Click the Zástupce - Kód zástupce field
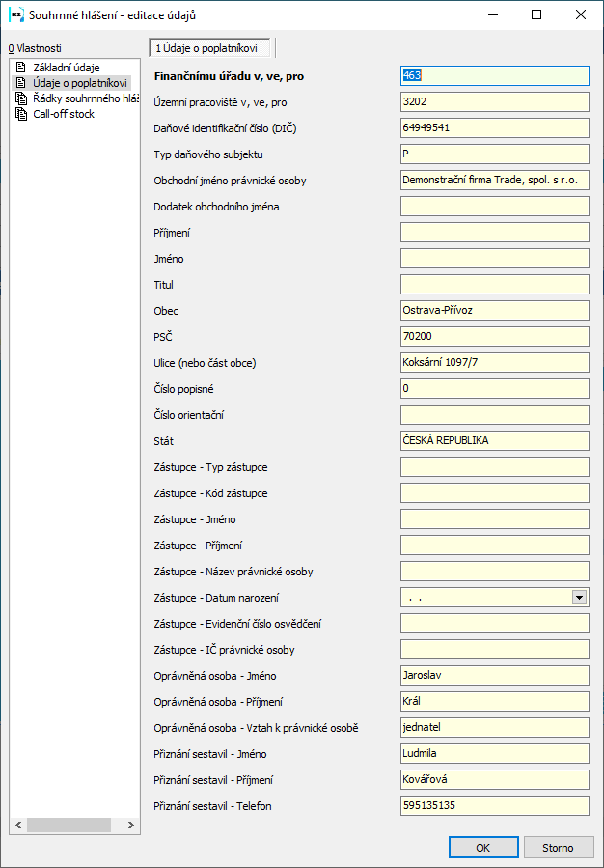604x868 pixels. click(x=494, y=493)
